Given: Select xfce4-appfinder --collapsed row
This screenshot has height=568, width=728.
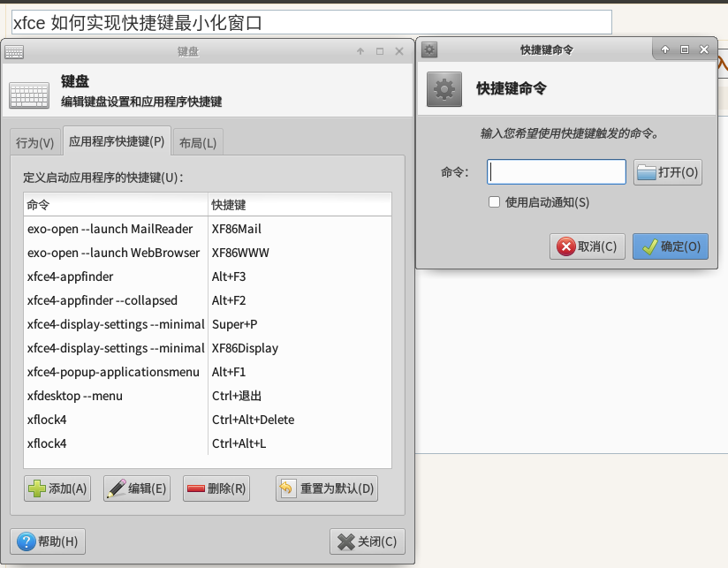Looking at the screenshot, I should tap(208, 300).
